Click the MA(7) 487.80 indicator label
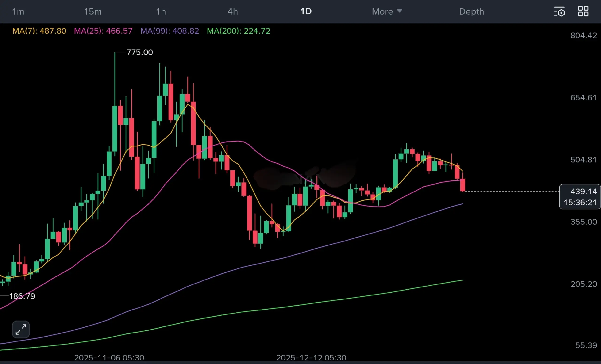This screenshot has height=364, width=601. [39, 31]
